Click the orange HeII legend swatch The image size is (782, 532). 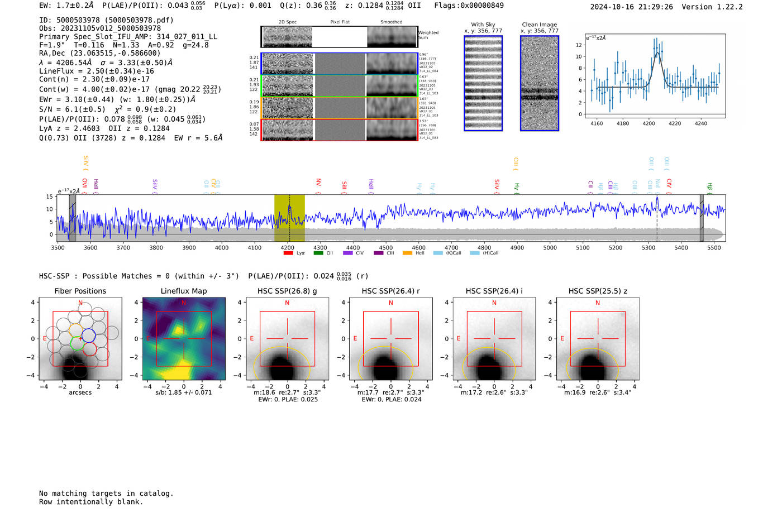[408, 253]
